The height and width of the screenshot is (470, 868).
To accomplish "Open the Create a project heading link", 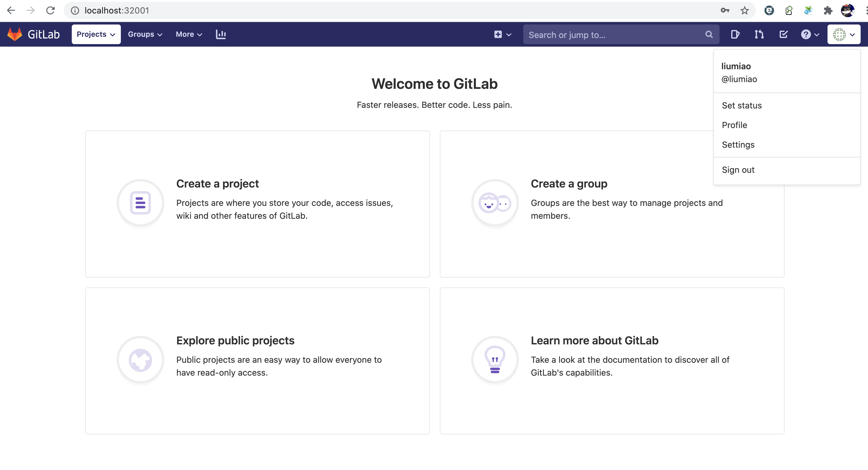I will [x=217, y=184].
